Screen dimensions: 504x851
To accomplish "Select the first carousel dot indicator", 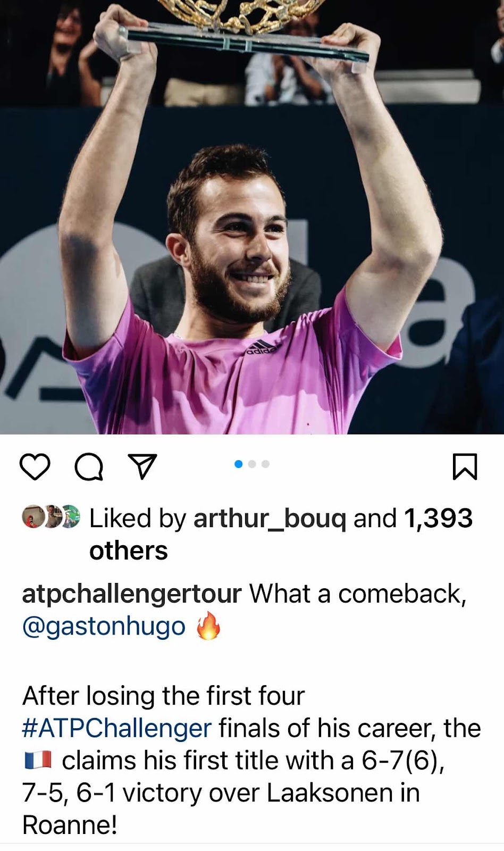I will coord(238,464).
